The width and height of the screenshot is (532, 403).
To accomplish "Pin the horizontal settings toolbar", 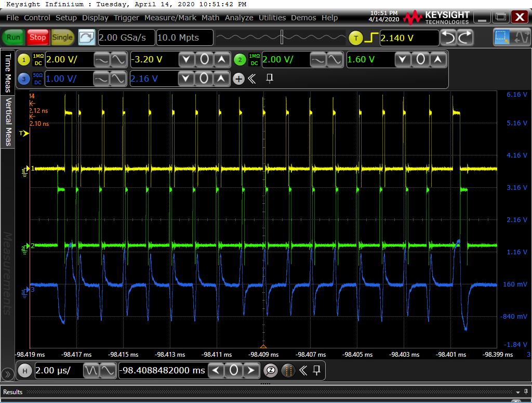I will point(316,371).
